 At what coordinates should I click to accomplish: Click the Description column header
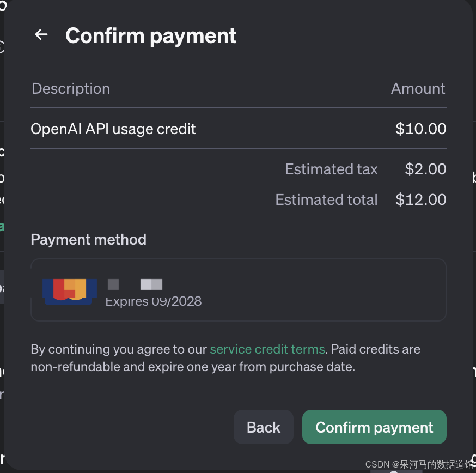[x=71, y=88]
